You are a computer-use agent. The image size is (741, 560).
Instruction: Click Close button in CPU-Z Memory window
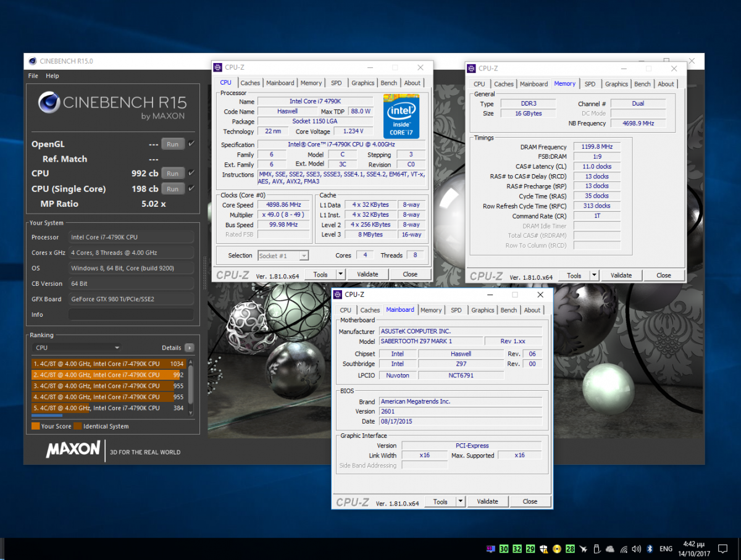(x=664, y=275)
